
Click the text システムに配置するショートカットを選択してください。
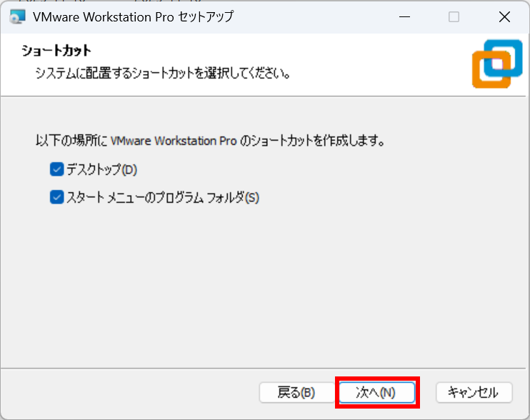(164, 73)
